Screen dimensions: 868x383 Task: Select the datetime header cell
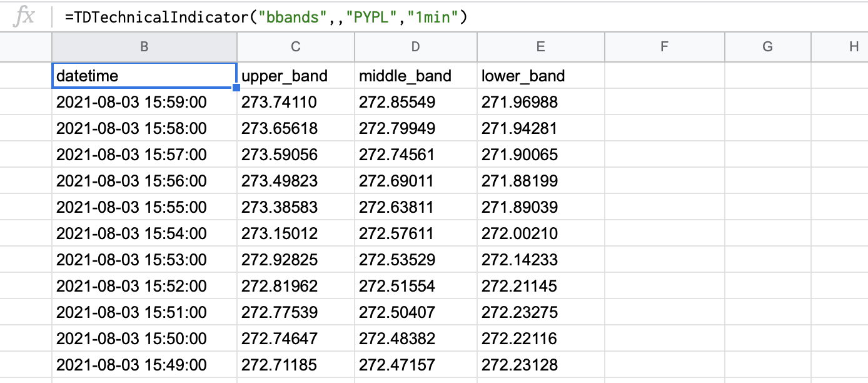coord(144,76)
